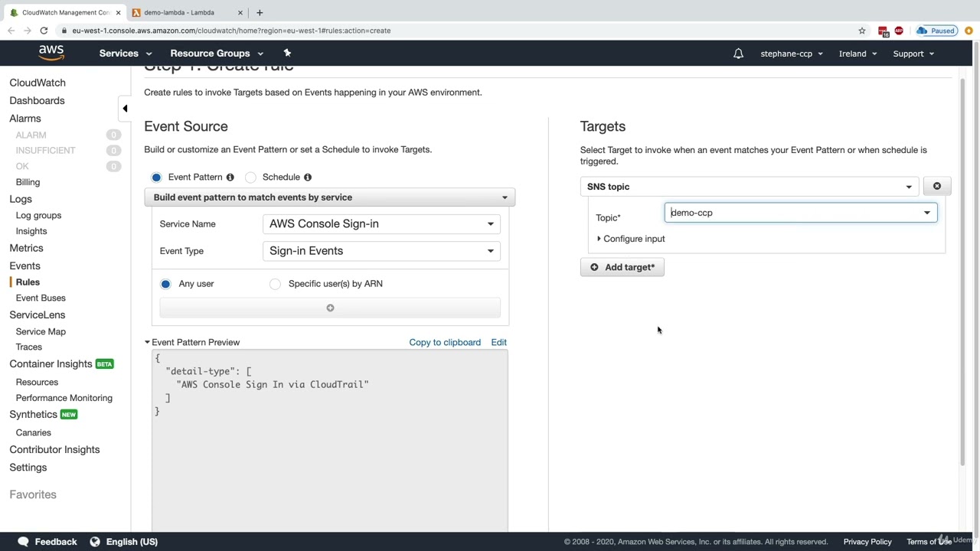Open Log groups in the sidebar
The width and height of the screenshot is (980, 551).
tap(38, 216)
